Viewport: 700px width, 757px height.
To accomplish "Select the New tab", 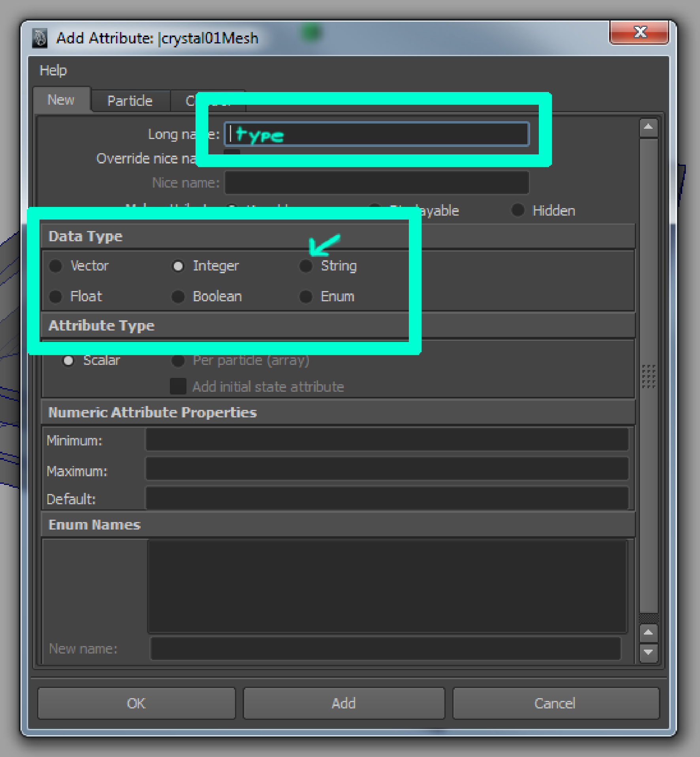I will tap(61, 100).
